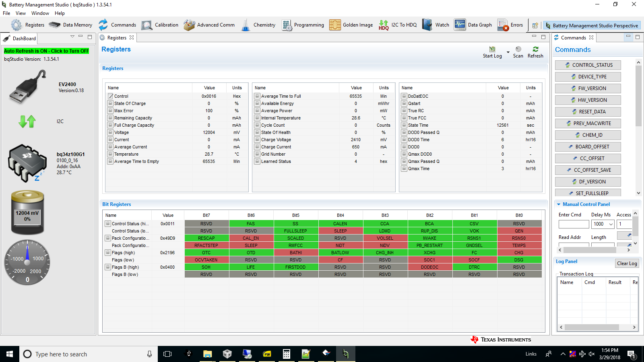The image size is (644, 362).
Task: Open the Data Graph tool
Action: (460, 25)
